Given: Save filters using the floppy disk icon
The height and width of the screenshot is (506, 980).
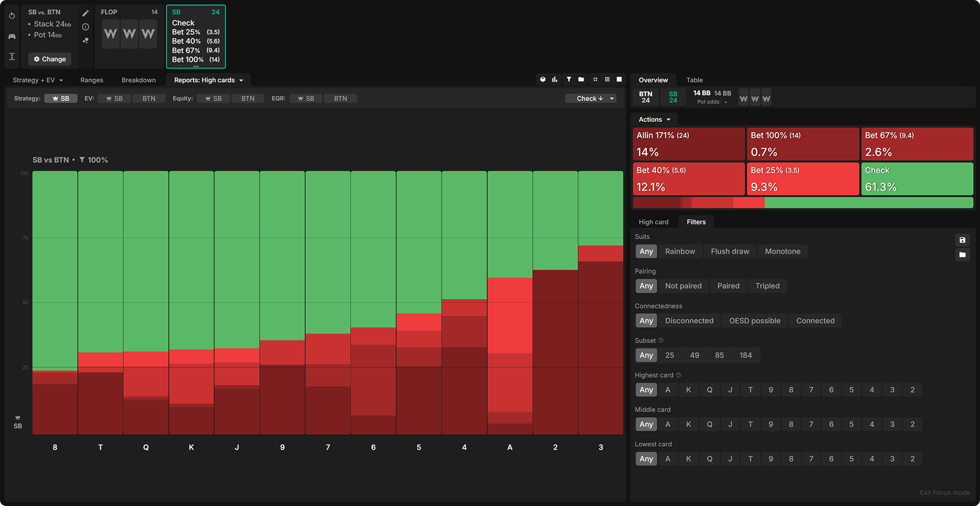Looking at the screenshot, I should pyautogui.click(x=962, y=240).
